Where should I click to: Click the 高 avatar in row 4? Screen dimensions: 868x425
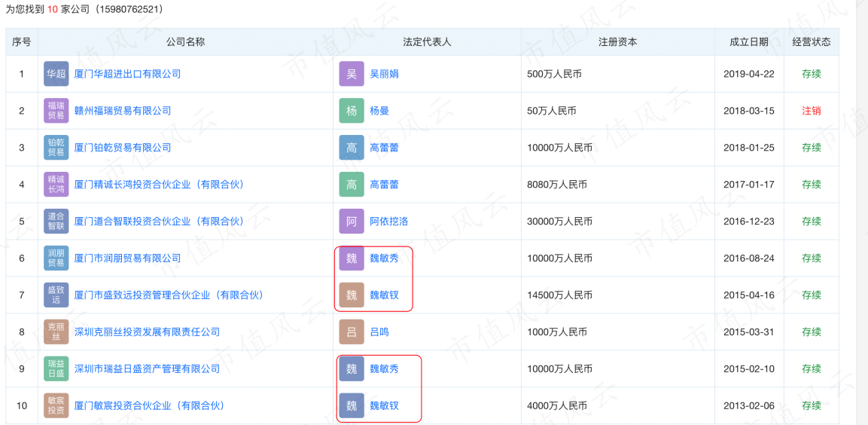pos(352,184)
